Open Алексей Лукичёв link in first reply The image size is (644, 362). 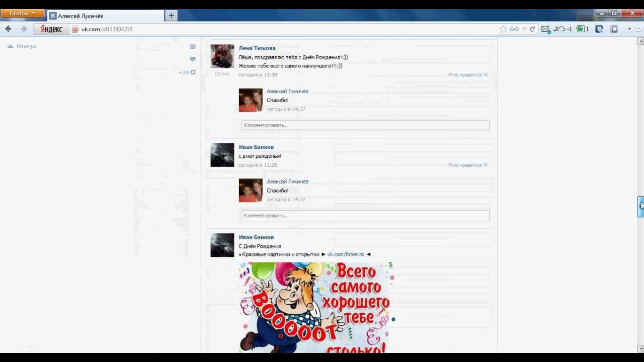[x=287, y=92]
